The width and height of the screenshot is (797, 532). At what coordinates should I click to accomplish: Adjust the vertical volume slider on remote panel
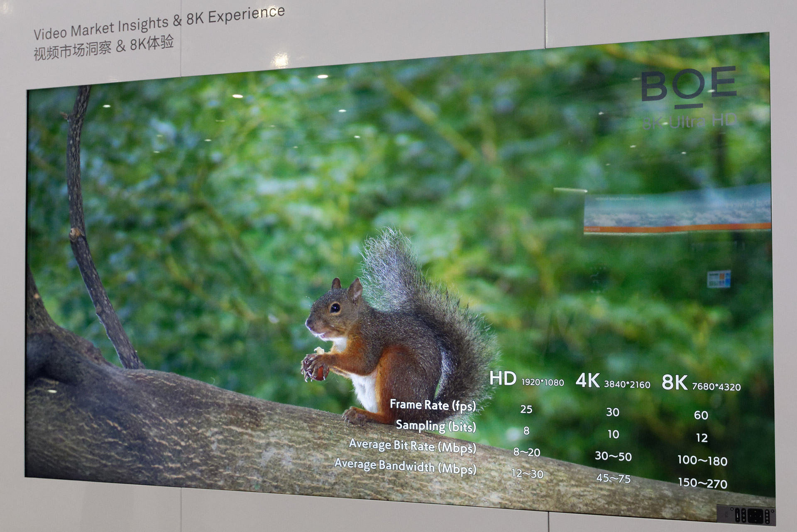[738, 515]
